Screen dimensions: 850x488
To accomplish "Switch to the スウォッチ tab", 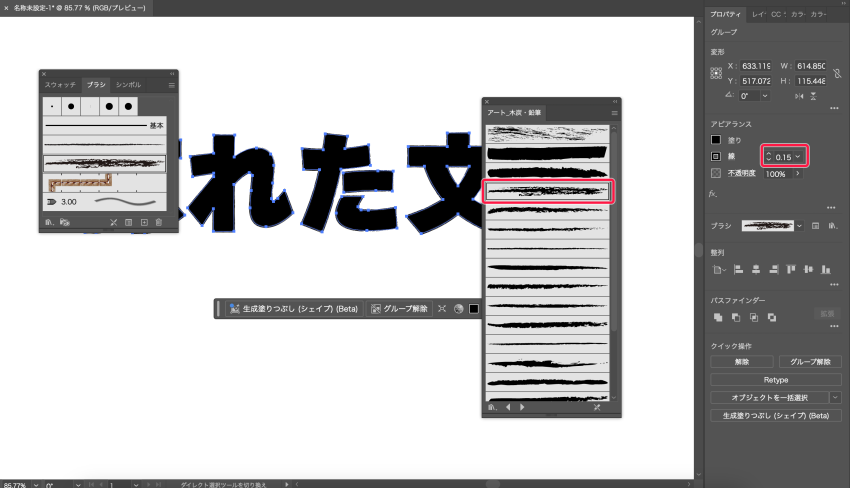I will (x=60, y=85).
